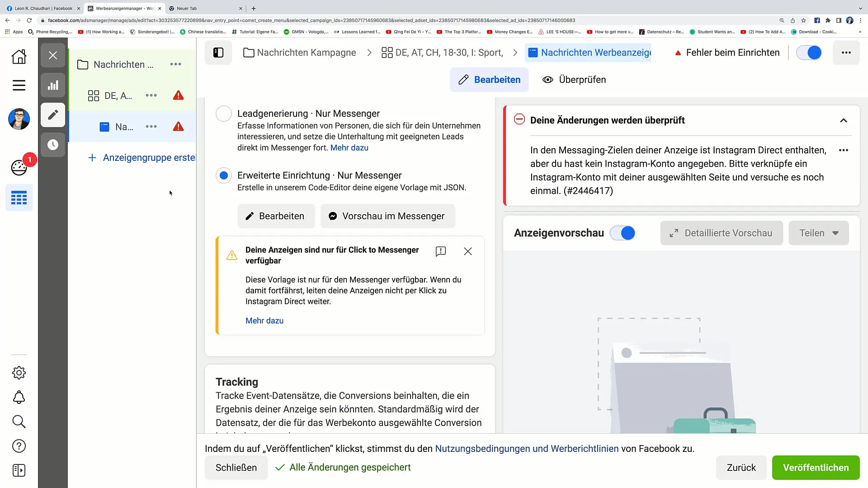868x488 pixels.
Task: Open the hamburger menu in left rail
Action: click(x=19, y=85)
